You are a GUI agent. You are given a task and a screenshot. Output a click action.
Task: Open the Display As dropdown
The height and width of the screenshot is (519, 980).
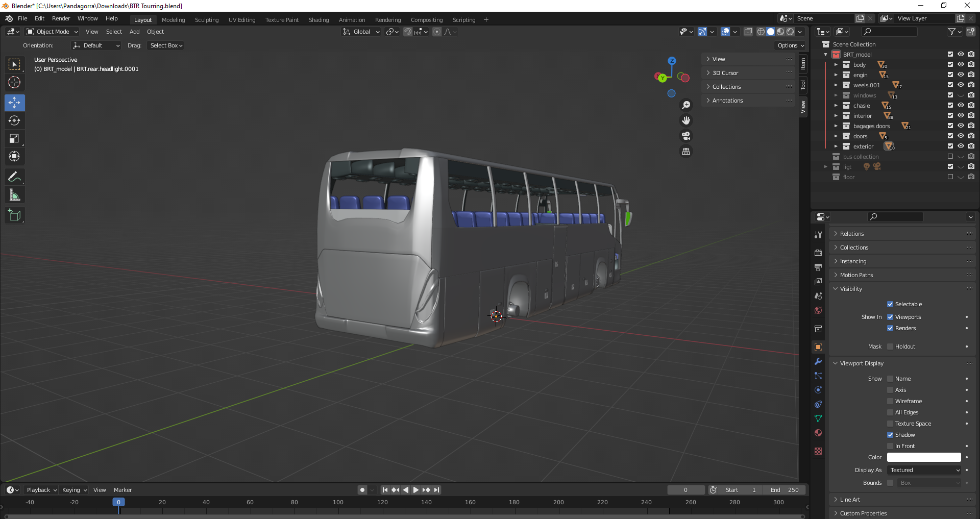click(924, 470)
